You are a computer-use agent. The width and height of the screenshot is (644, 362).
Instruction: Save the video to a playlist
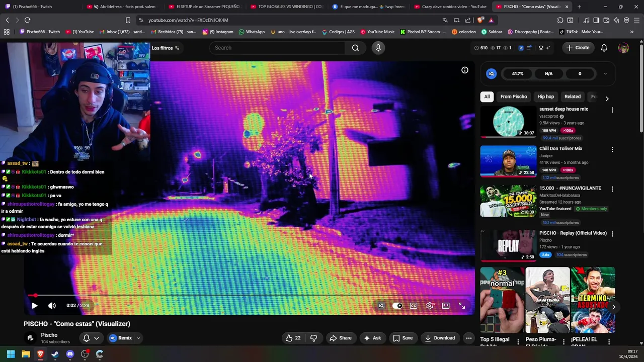click(x=403, y=338)
